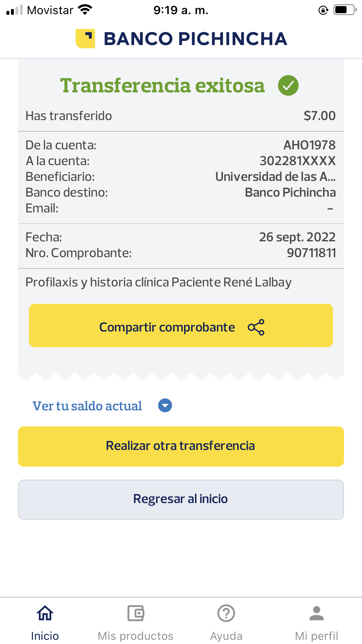Tap the Mis productos wallet icon
The image size is (362, 644).
click(x=136, y=613)
